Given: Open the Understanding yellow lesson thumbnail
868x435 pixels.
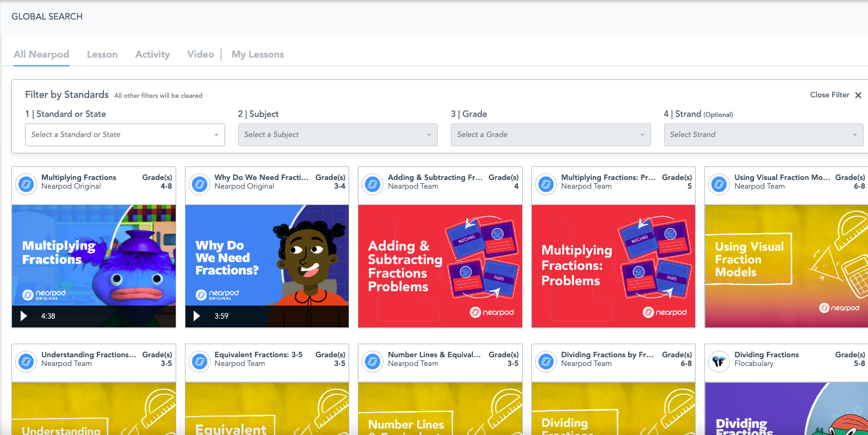Looking at the screenshot, I should tap(94, 408).
